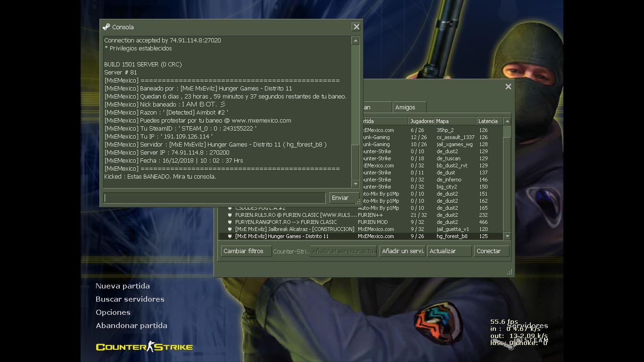This screenshot has width=644, height=362.
Task: Select the FURYEN.RANGFORT.RO FURIEN CLASIC server
Action: click(x=361, y=222)
